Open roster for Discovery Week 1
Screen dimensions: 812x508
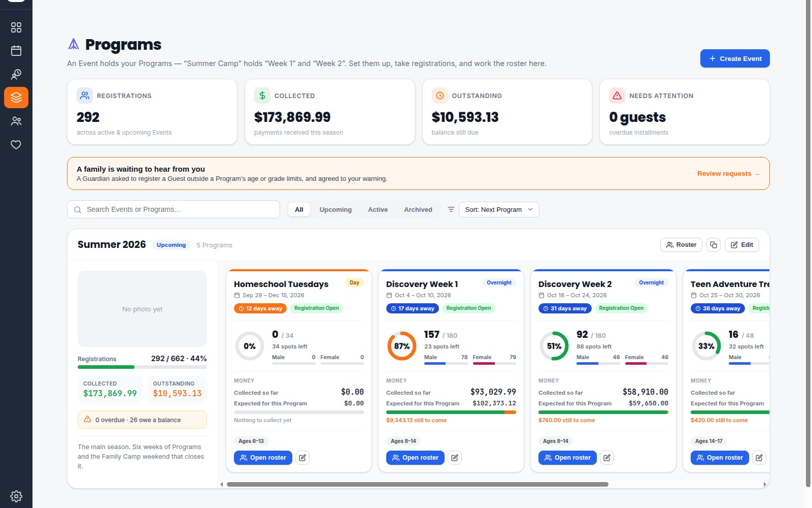[x=415, y=458]
